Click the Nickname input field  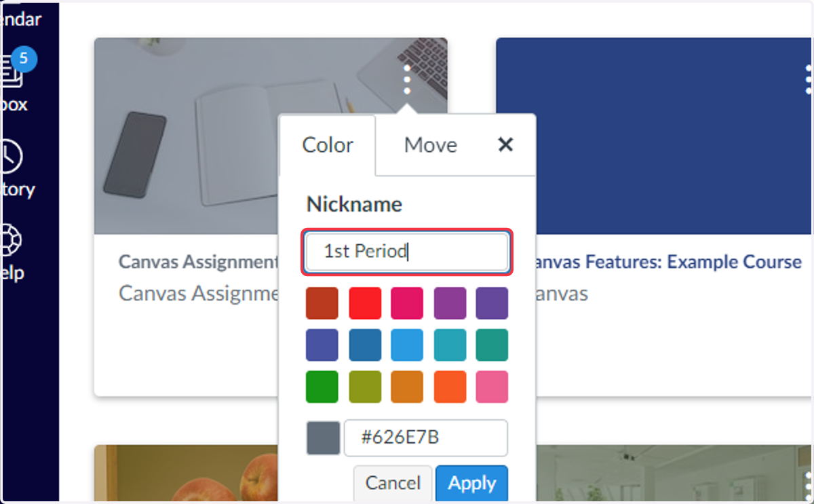tap(406, 252)
